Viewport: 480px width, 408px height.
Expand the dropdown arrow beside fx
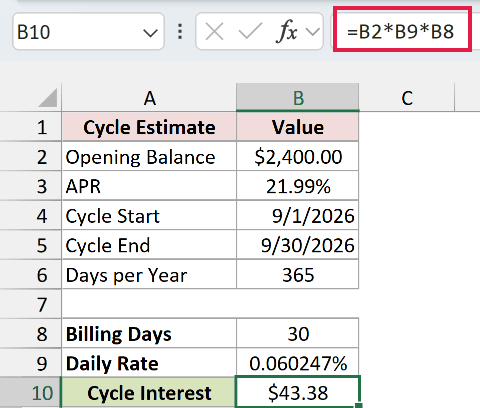pyautogui.click(x=313, y=32)
